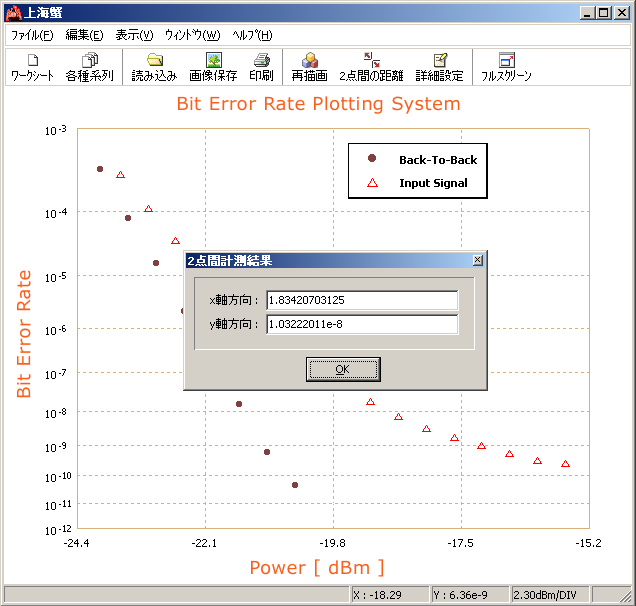Click the x軸方向 value field
This screenshot has height=606, width=636.
(362, 300)
